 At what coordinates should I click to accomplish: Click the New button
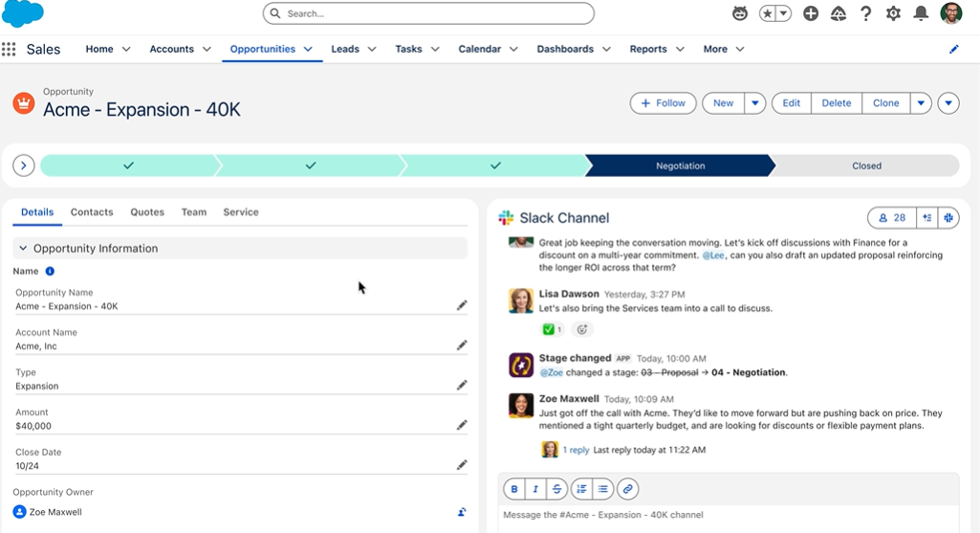click(x=723, y=103)
